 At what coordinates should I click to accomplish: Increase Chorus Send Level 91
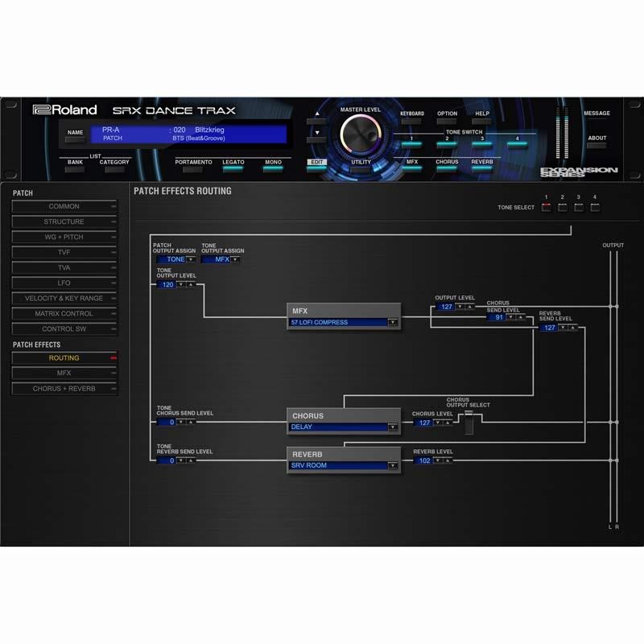(520, 317)
